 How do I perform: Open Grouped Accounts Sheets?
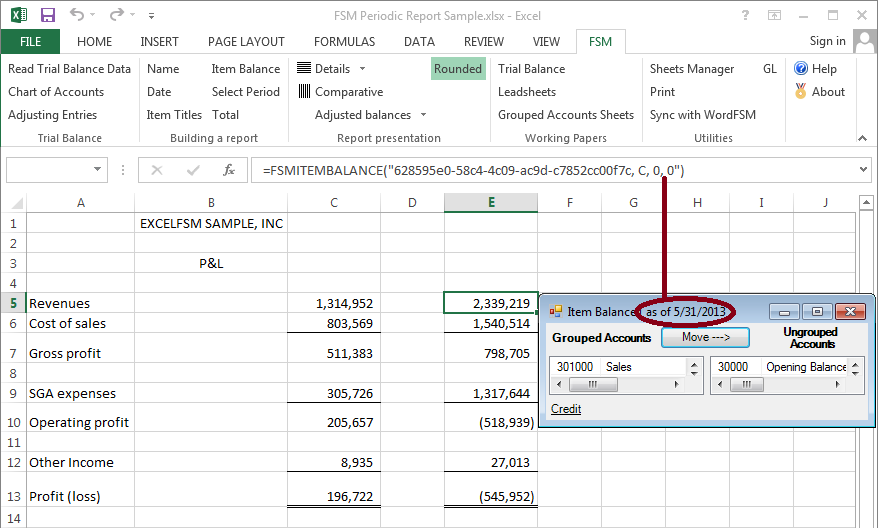(x=566, y=115)
